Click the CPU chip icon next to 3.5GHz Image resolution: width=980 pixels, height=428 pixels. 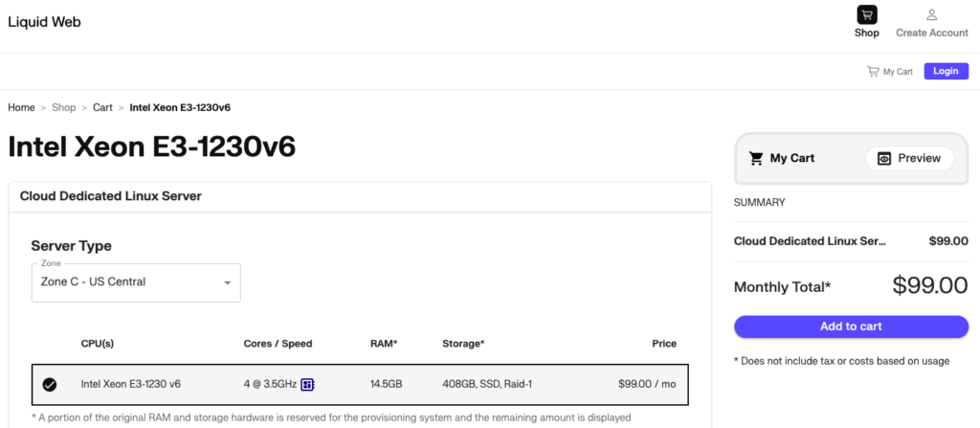307,384
